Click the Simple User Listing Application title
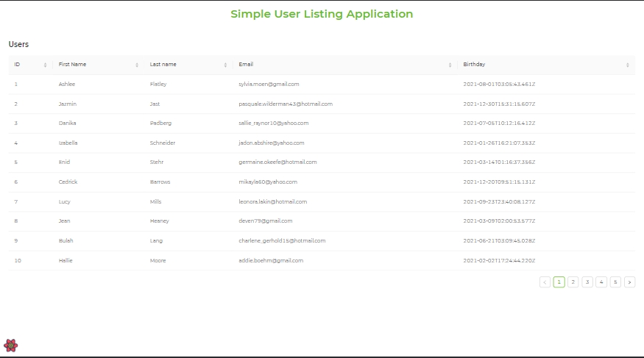 click(x=322, y=14)
